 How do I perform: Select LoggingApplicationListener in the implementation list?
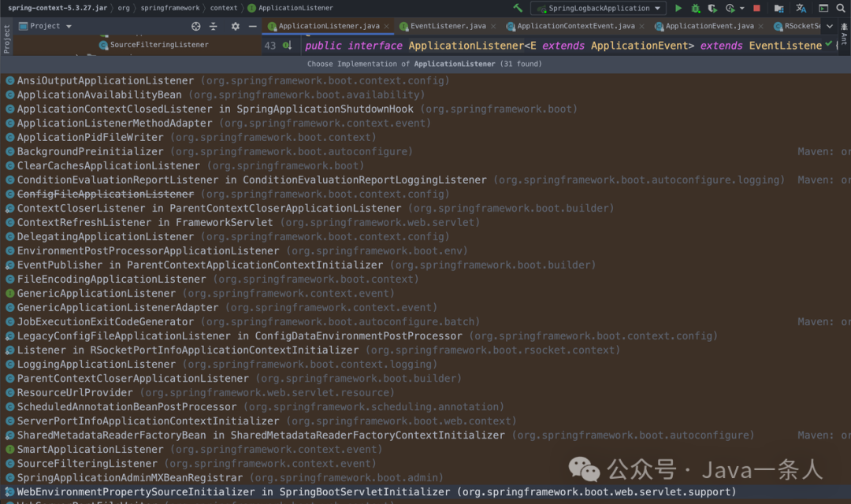[x=96, y=365]
